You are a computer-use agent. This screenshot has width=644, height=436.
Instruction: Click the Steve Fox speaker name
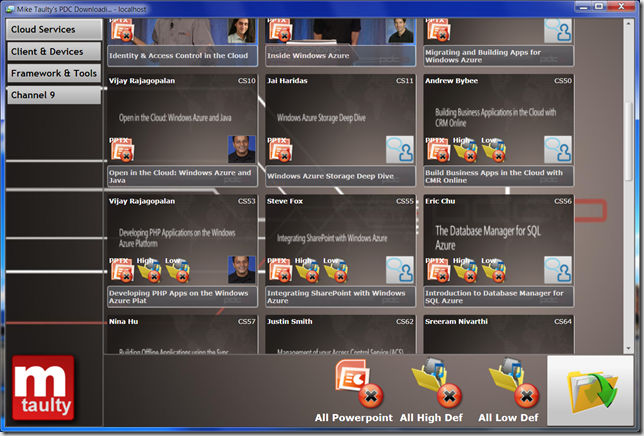[x=285, y=201]
